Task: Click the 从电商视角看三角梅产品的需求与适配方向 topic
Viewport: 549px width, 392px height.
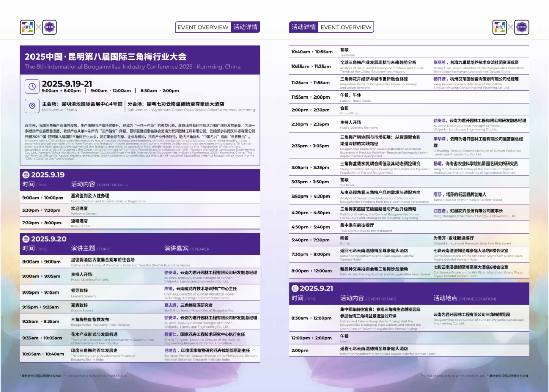Action: [x=380, y=192]
